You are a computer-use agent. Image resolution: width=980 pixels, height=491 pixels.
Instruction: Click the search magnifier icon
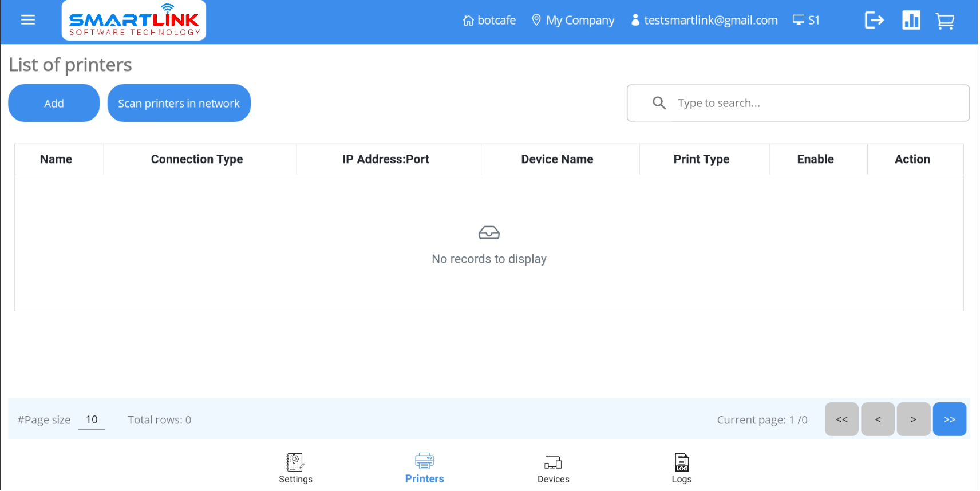tap(660, 103)
